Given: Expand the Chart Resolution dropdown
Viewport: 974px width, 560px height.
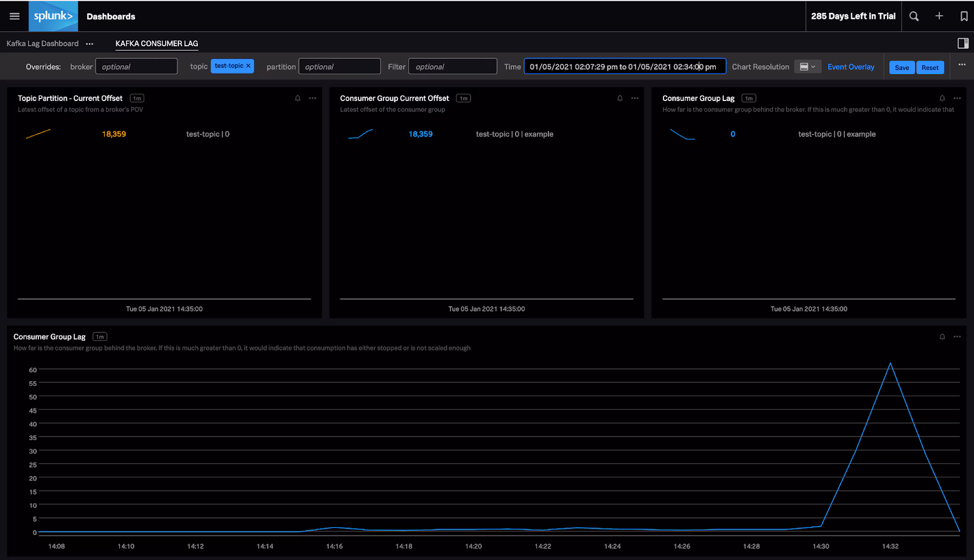Looking at the screenshot, I should 808,67.
